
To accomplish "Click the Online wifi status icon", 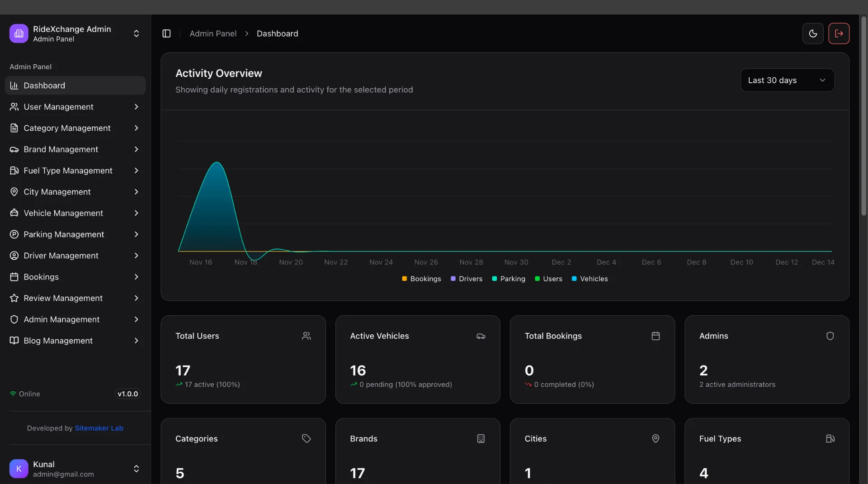I will 13,394.
